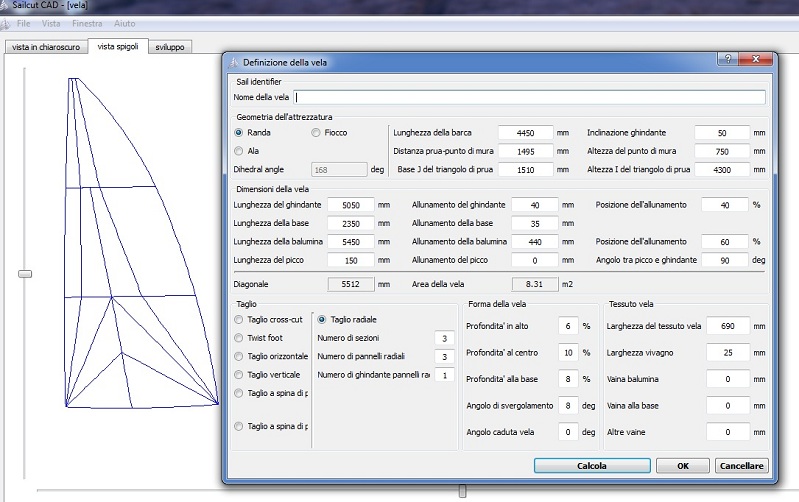Click the Area della vela value 8.31

click(x=535, y=284)
